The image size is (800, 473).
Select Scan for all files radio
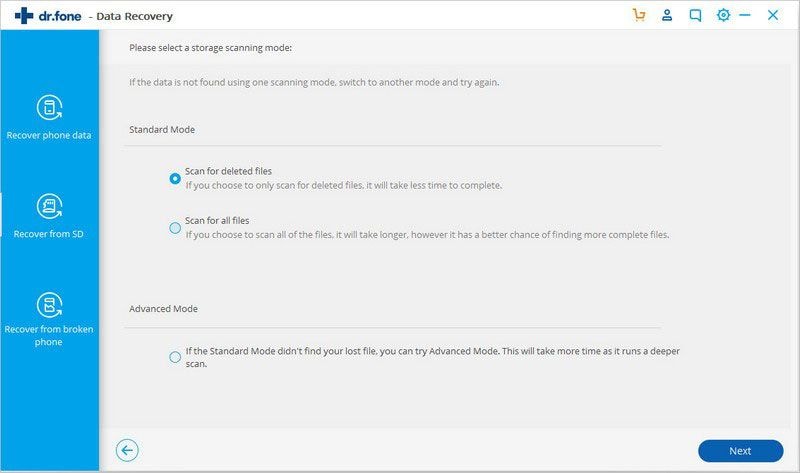[x=175, y=228]
